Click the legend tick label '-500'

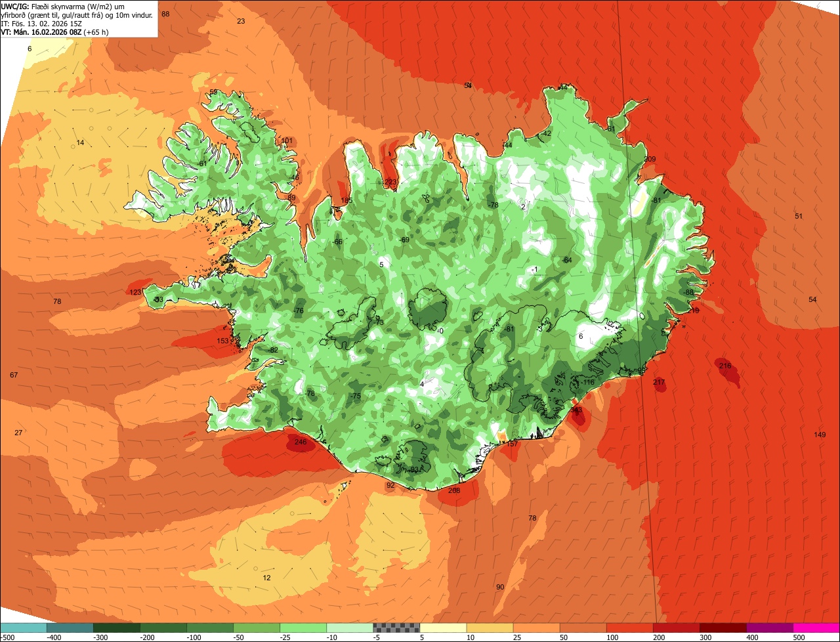pos(8,637)
